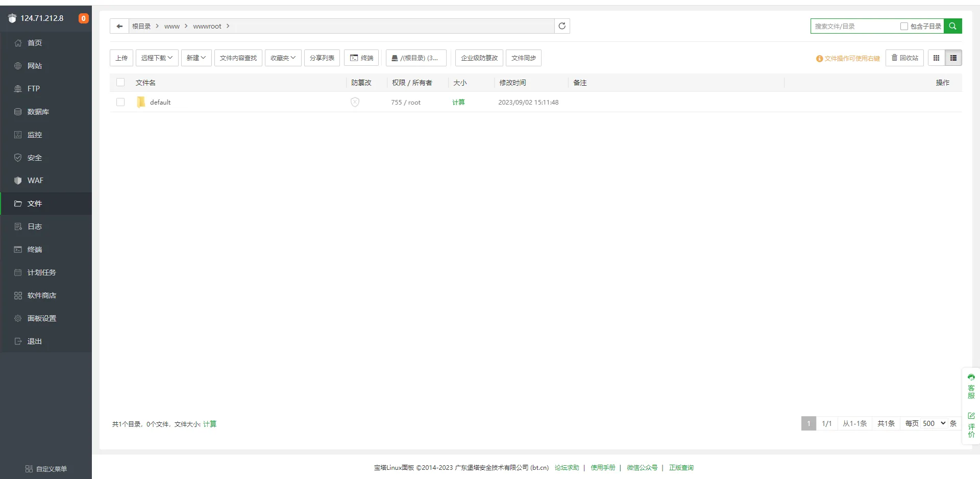Open the per-page 500 dropdown
Viewport: 980px width, 479px height.
(934, 423)
